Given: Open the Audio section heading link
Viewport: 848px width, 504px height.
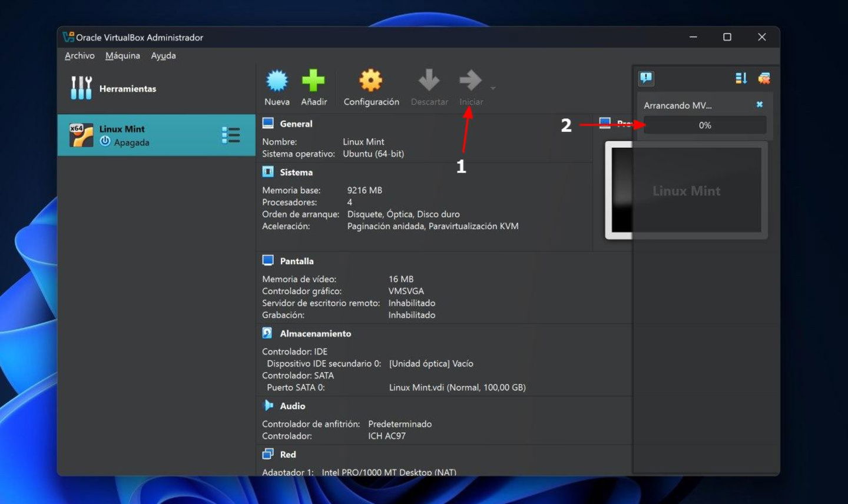Looking at the screenshot, I should click(293, 406).
